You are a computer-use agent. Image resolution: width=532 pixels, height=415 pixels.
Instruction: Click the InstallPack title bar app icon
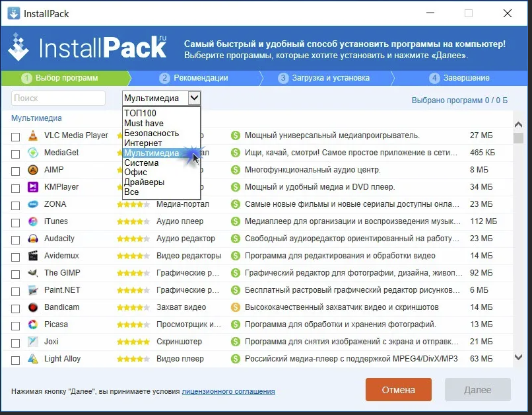(x=14, y=14)
